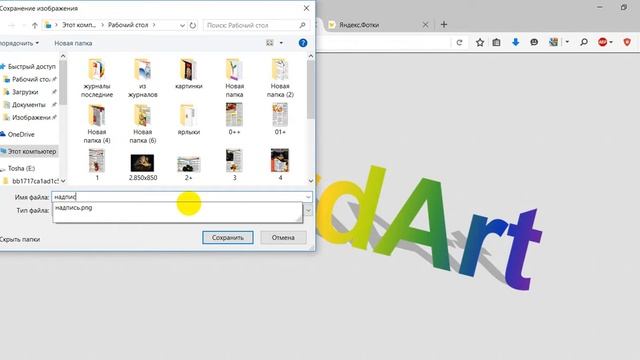
Task: Click the search magnifier icon in dialog
Action: (302, 25)
